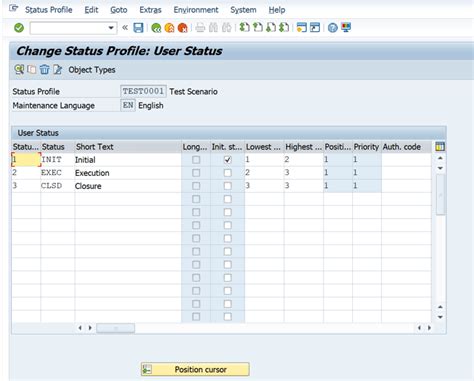Go to Next Page icon
Image resolution: width=474 pixels, height=381 pixels.
tap(271, 27)
